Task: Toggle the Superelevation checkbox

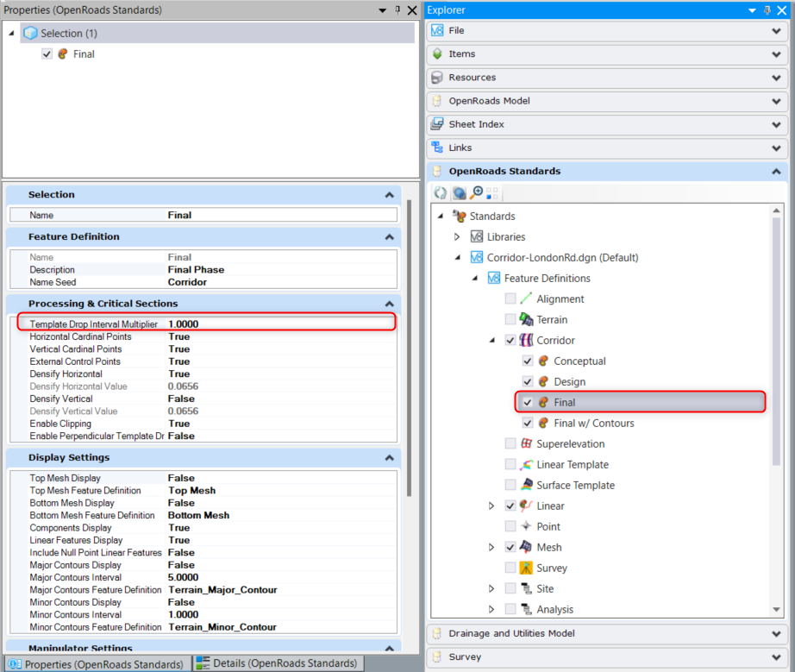Action: coord(510,443)
